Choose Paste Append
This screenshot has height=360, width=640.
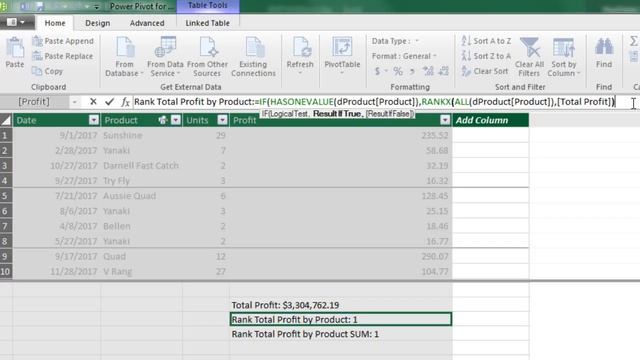63,41
